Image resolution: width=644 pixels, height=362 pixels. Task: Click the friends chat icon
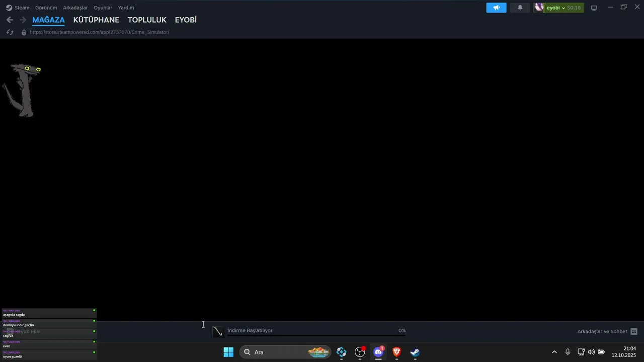tap(634, 331)
